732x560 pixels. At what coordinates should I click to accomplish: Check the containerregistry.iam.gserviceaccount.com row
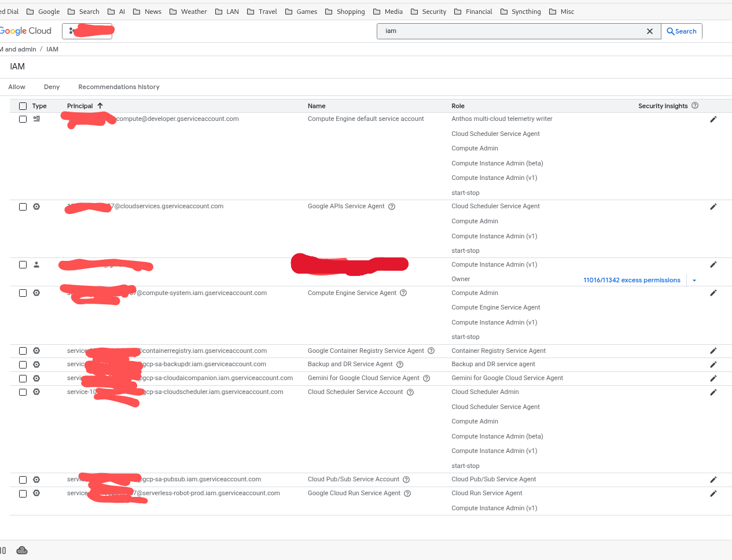(x=23, y=351)
